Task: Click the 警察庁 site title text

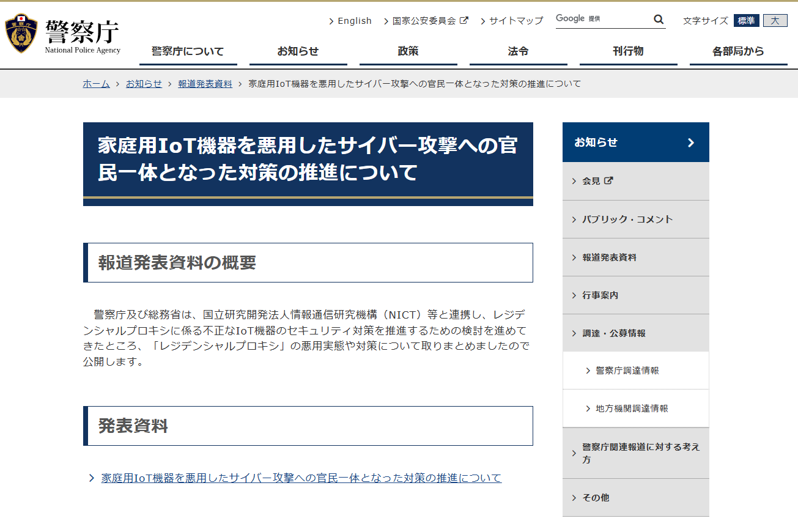Action: pyautogui.click(x=82, y=31)
